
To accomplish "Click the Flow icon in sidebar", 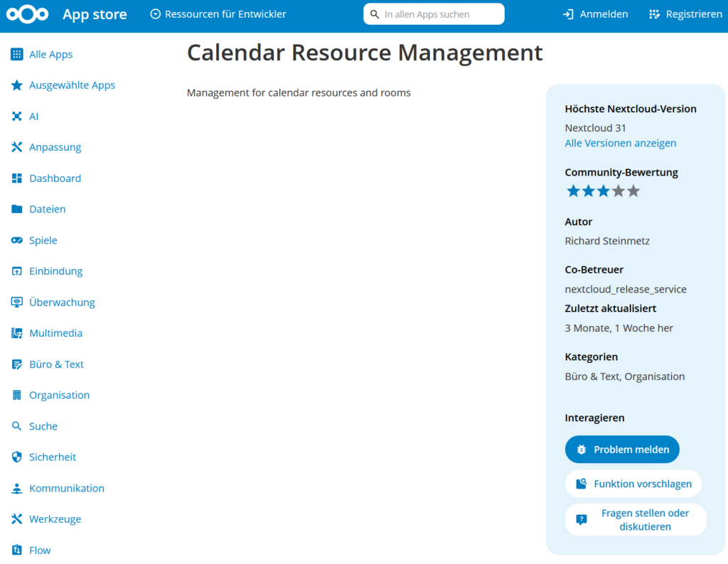I will 17,550.
